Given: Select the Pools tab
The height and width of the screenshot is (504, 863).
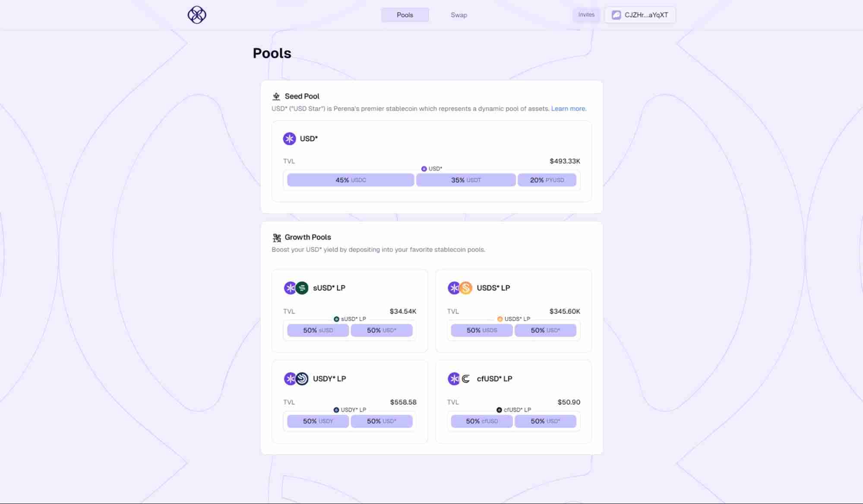Looking at the screenshot, I should 405,15.
